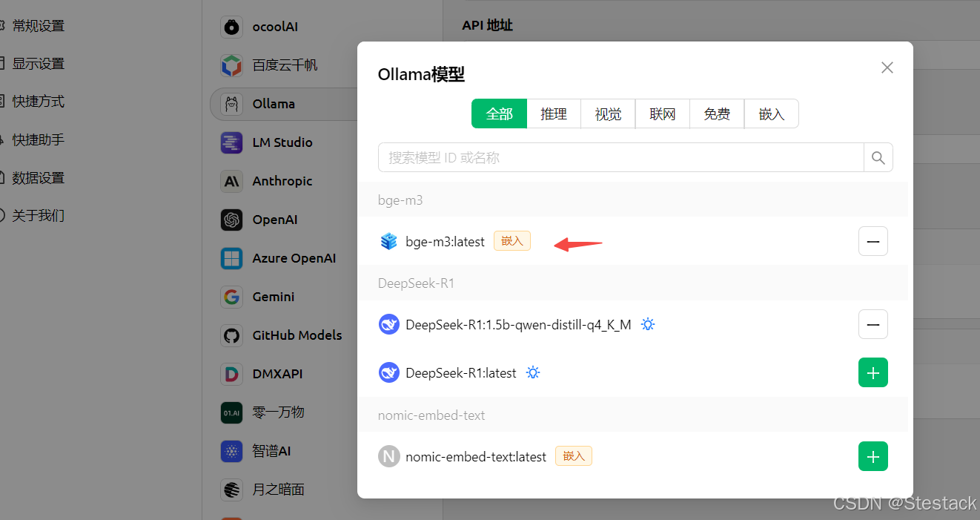Image resolution: width=980 pixels, height=520 pixels.
Task: Click the 零一万物 provider icon
Action: click(231, 412)
